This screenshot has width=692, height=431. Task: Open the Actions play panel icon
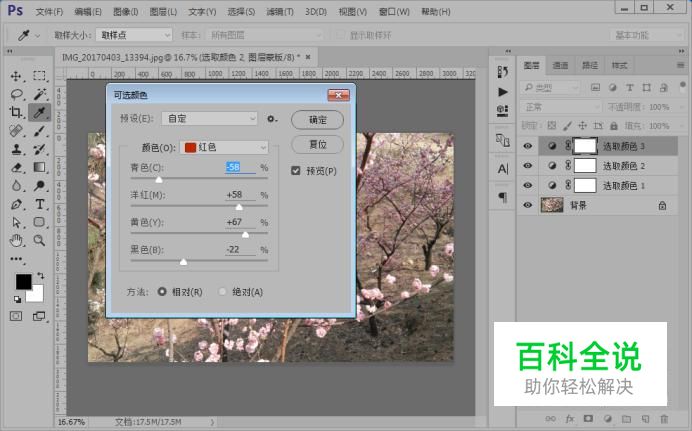(x=502, y=92)
